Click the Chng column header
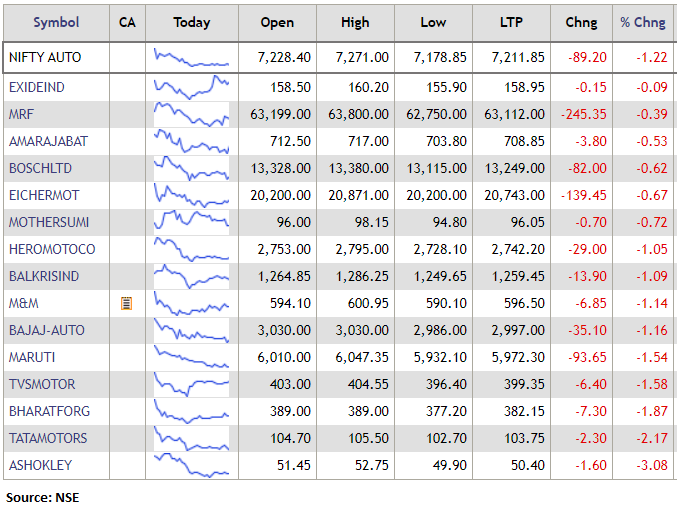This screenshot has height=514, width=677. (x=581, y=22)
